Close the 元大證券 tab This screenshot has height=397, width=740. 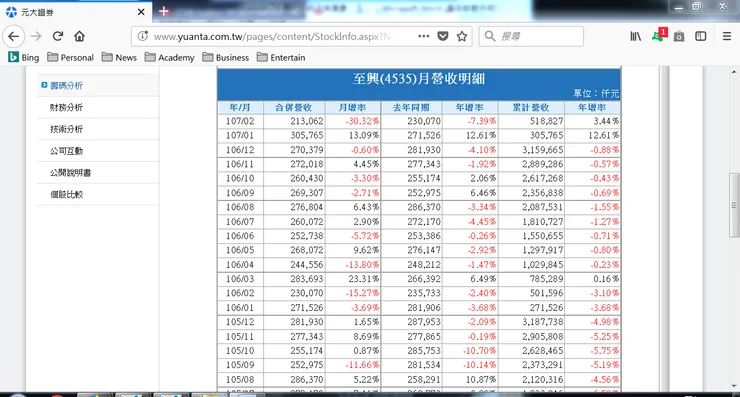(x=141, y=12)
